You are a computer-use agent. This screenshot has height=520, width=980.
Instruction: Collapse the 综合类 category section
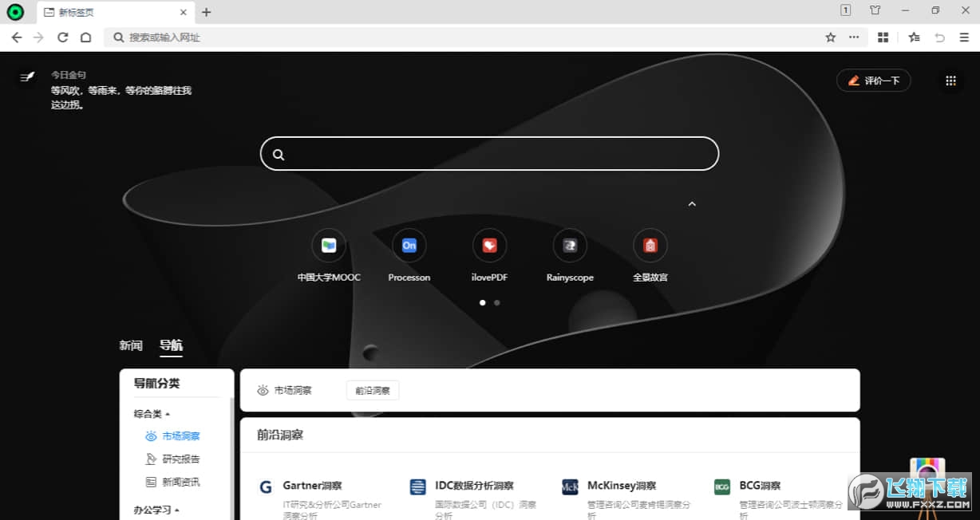coord(152,414)
